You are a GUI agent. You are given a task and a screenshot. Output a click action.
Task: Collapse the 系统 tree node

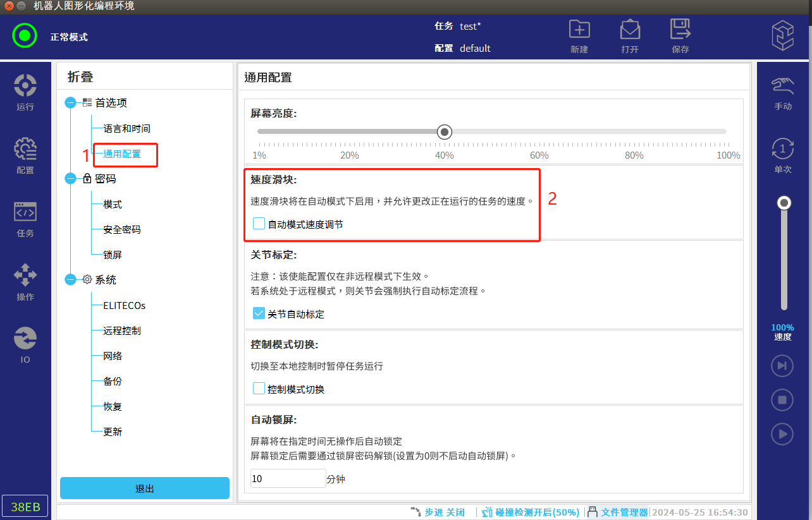[70, 280]
